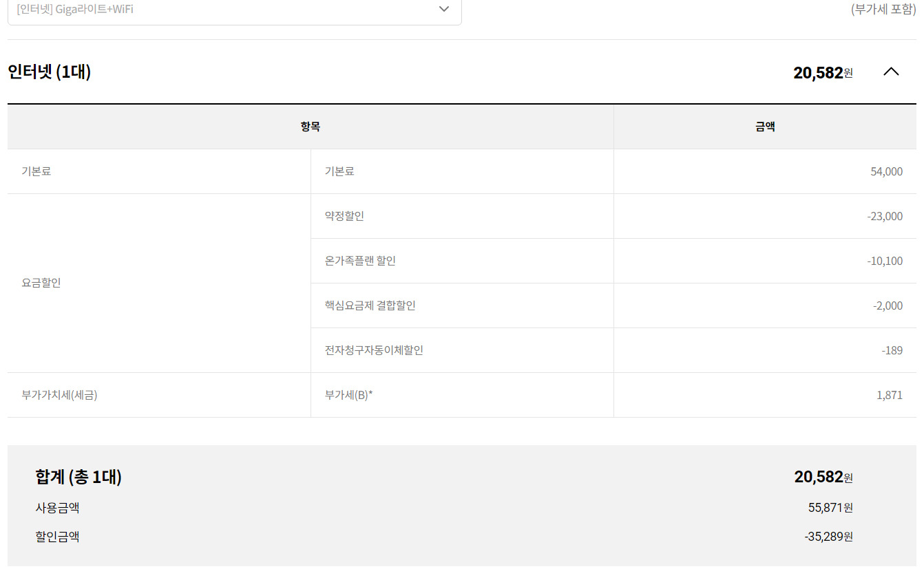Image resolution: width=924 pixels, height=569 pixels.
Task: Collapse the 인터넷 (1대) section chevron
Action: (891, 72)
